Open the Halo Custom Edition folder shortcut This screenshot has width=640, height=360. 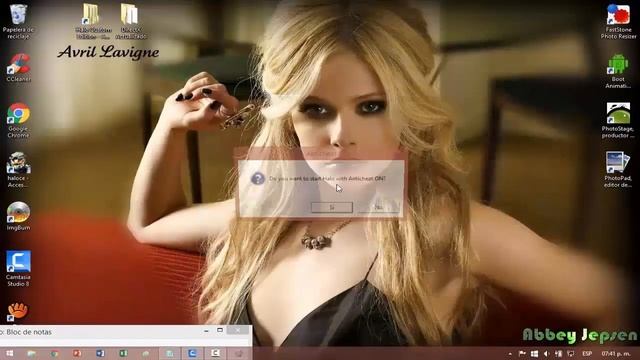pos(93,21)
